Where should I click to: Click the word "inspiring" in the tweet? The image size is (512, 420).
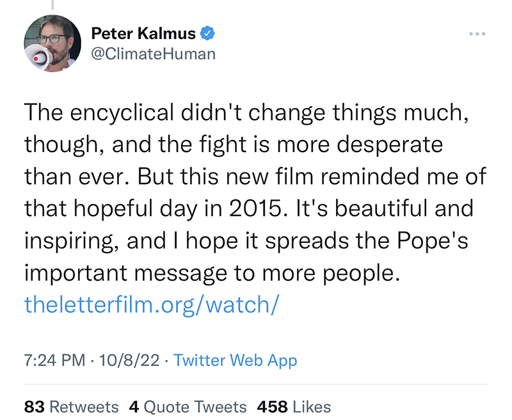[70, 240]
